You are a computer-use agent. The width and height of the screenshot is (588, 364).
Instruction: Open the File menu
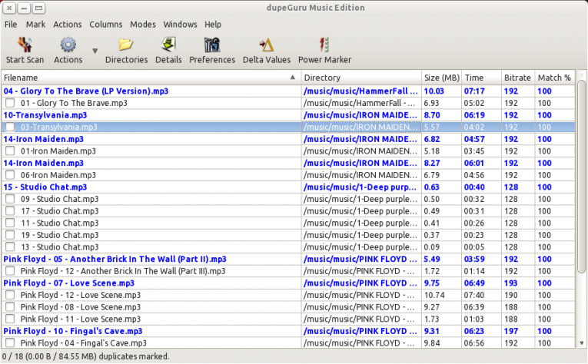11,25
